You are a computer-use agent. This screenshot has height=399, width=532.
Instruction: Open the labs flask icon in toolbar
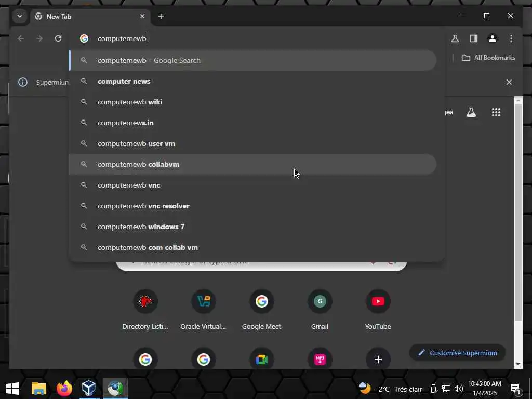click(x=455, y=38)
